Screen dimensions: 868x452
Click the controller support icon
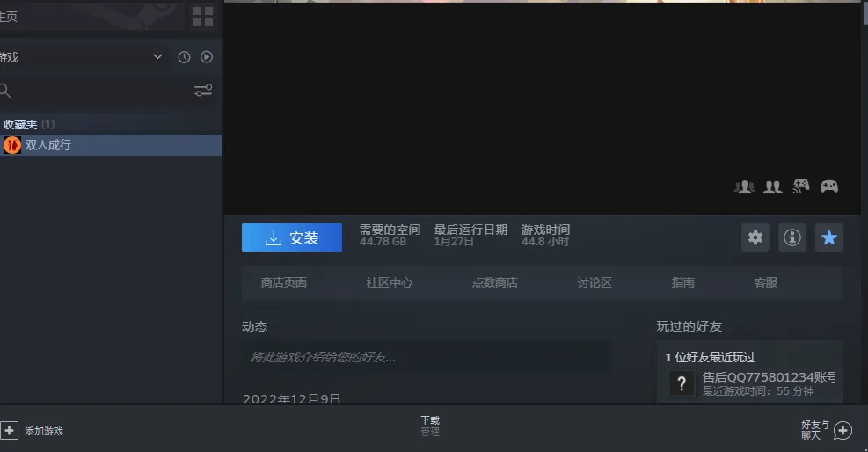pos(828,186)
